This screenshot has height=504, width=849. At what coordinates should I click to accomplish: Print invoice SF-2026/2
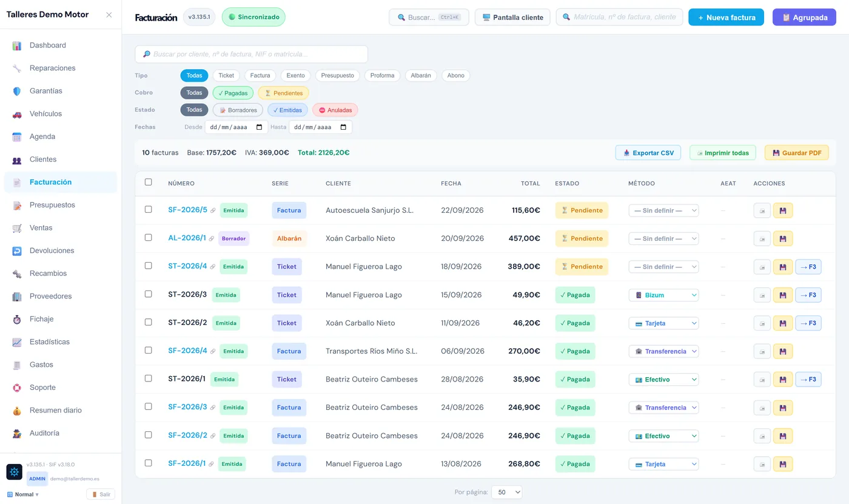(762, 435)
